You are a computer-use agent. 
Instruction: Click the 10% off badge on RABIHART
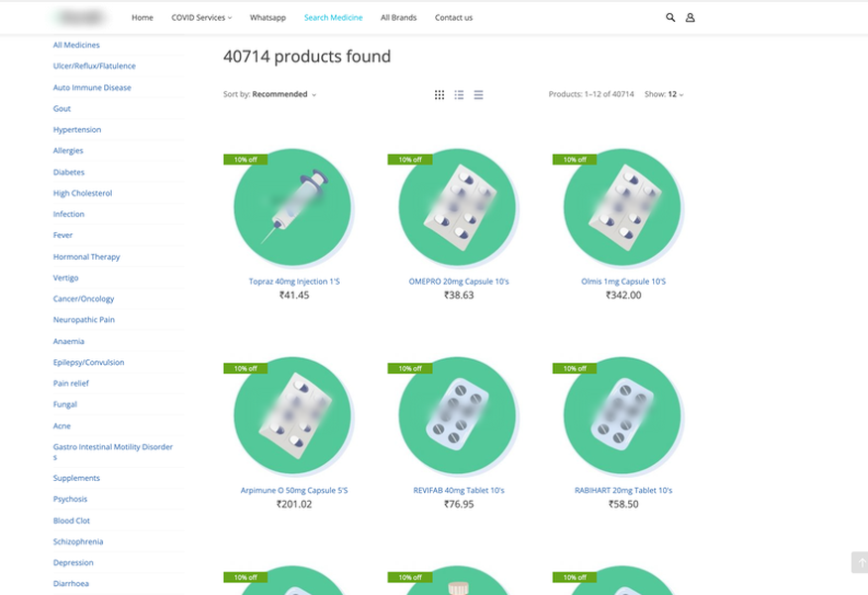click(x=575, y=369)
